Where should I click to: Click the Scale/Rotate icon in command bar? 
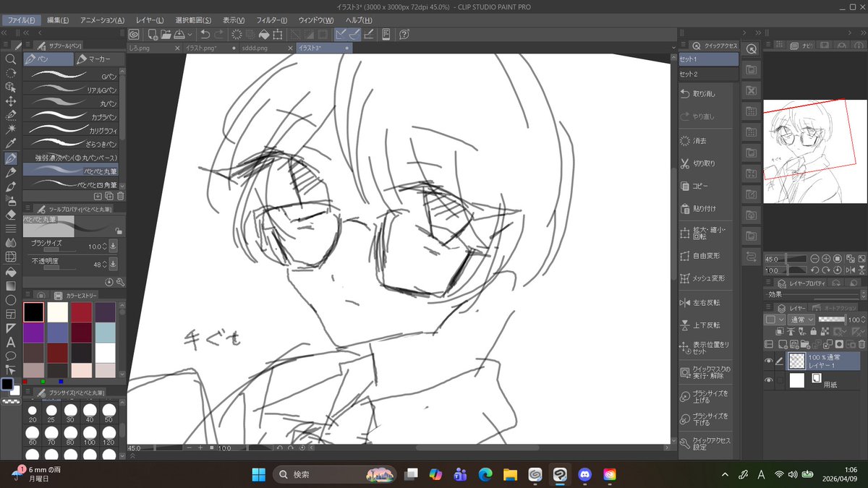click(277, 34)
